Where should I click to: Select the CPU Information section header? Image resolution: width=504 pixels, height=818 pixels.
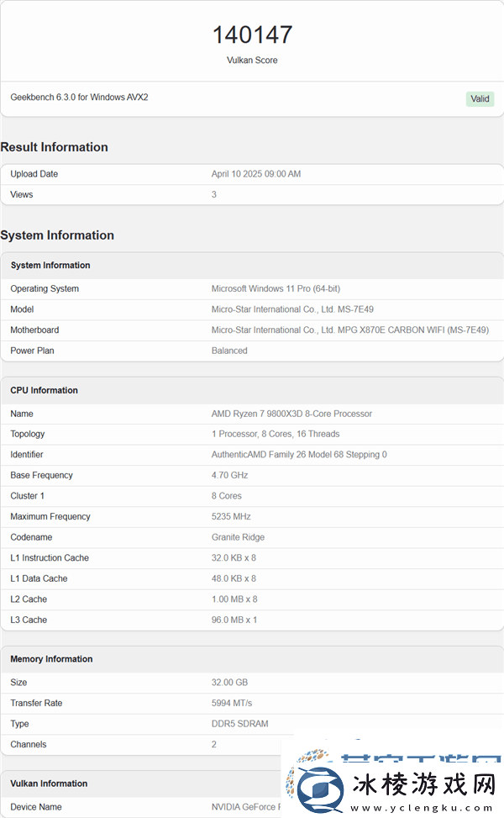tap(45, 390)
